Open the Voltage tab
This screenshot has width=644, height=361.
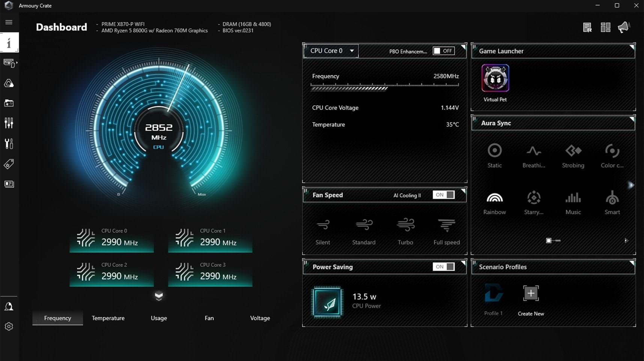(x=260, y=318)
